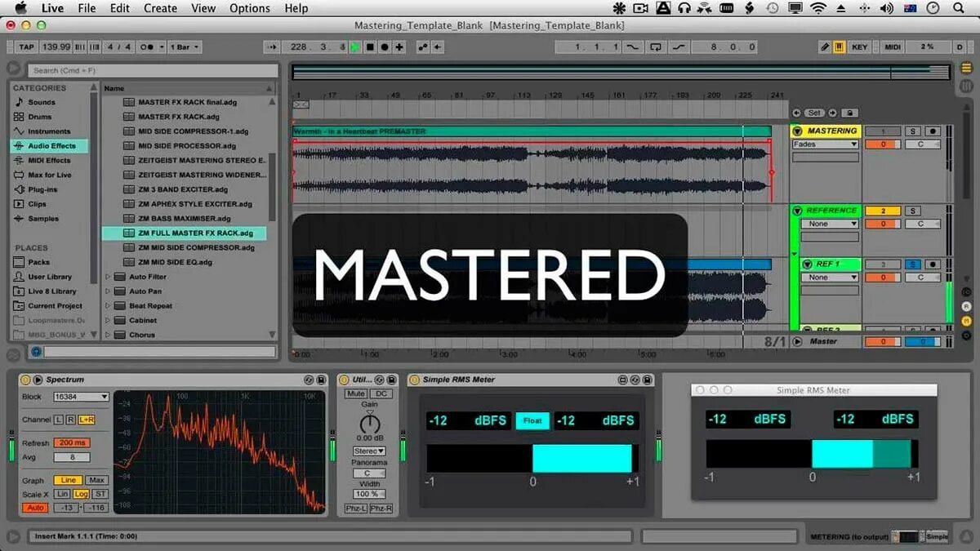Image resolution: width=980 pixels, height=551 pixels.
Task: Select L+R channel in Spectrum
Action: tap(86, 420)
